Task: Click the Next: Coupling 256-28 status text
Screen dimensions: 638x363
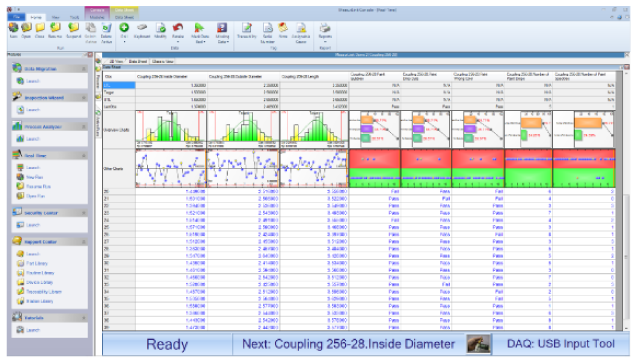Action: [x=348, y=344]
